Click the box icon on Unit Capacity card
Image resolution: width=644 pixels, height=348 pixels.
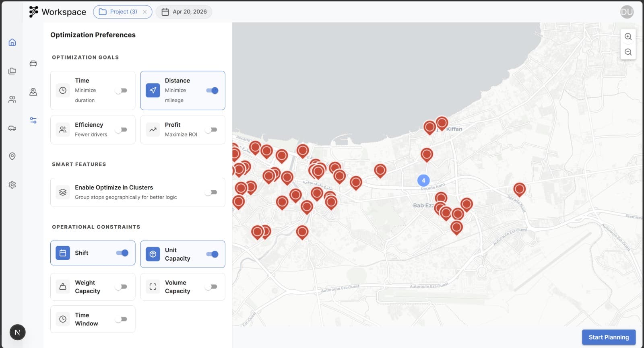pyautogui.click(x=153, y=254)
